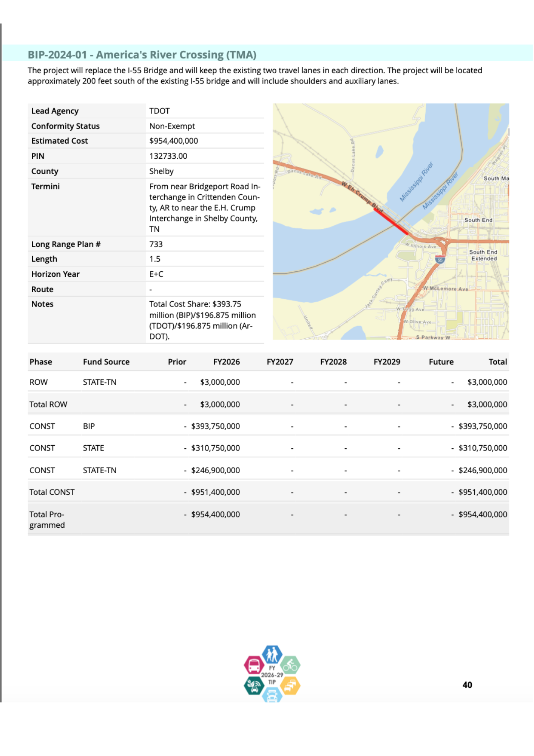This screenshot has width=534, height=756.
Task: Click the 'Future' column header
Action: (x=441, y=362)
